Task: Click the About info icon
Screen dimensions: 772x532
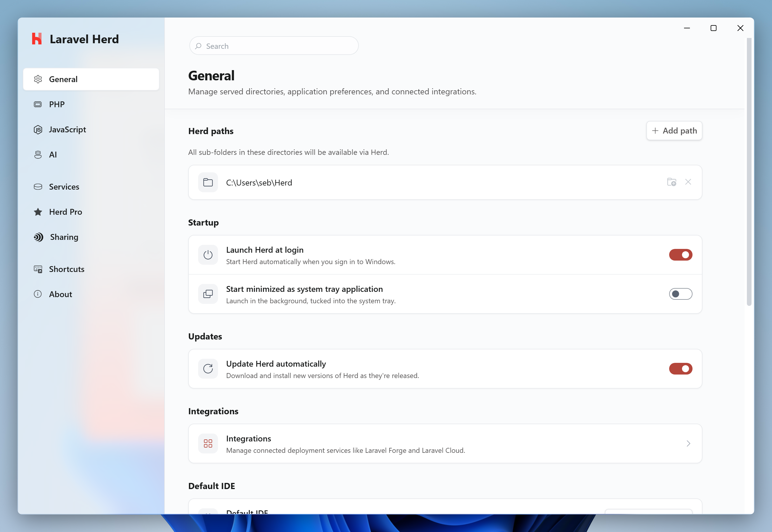Action: click(x=38, y=294)
